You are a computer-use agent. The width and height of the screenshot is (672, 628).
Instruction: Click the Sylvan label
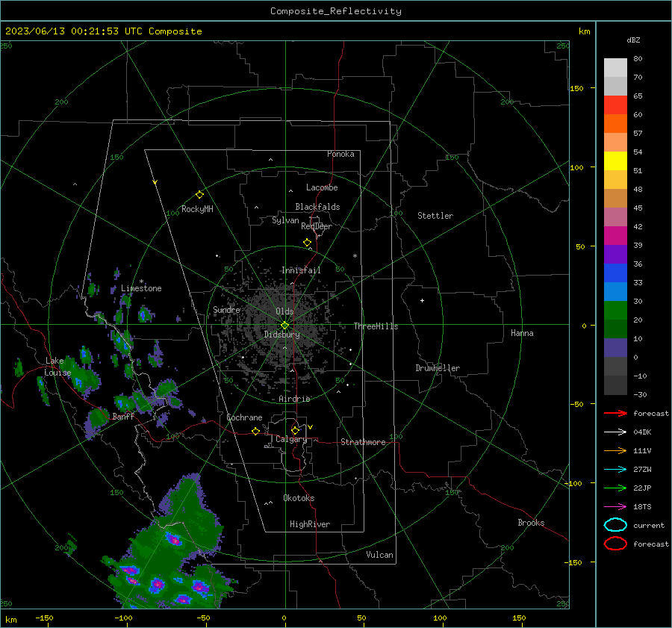tap(285, 220)
